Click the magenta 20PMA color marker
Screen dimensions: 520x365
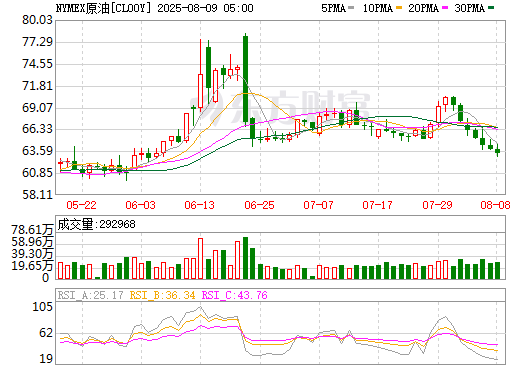(x=445, y=8)
